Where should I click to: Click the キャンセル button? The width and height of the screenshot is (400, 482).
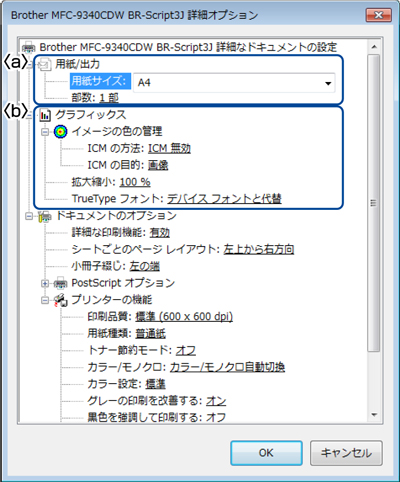pos(346,453)
